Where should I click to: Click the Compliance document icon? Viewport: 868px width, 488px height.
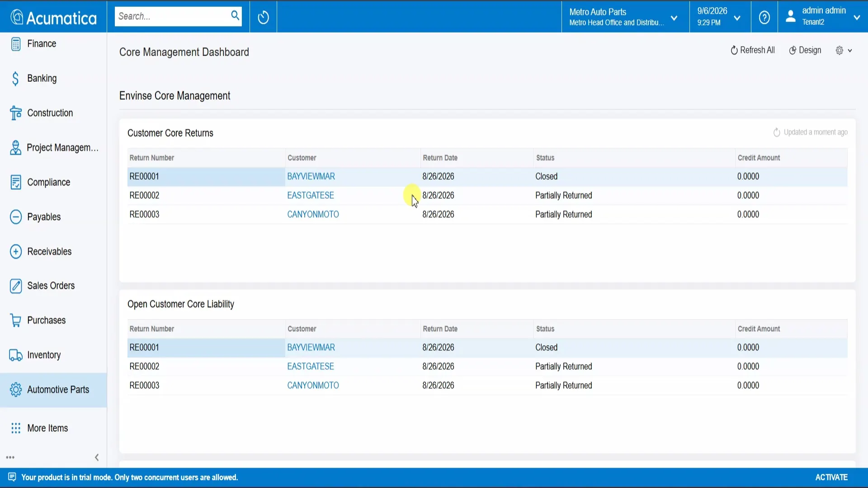(16, 182)
